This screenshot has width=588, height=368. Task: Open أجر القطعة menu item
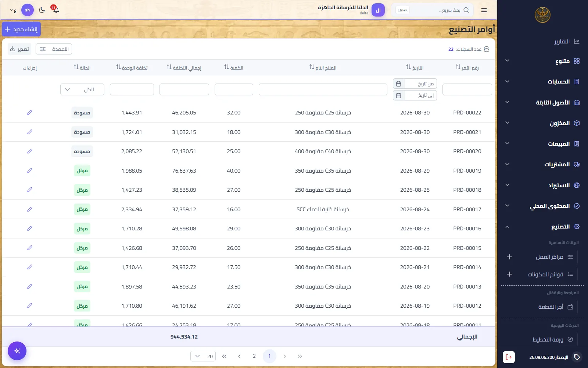(x=555, y=307)
